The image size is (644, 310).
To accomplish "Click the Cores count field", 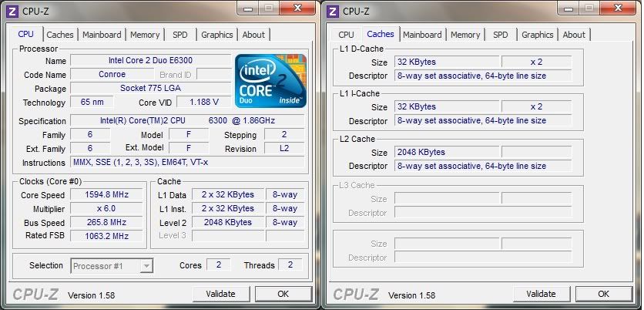I will (x=218, y=265).
